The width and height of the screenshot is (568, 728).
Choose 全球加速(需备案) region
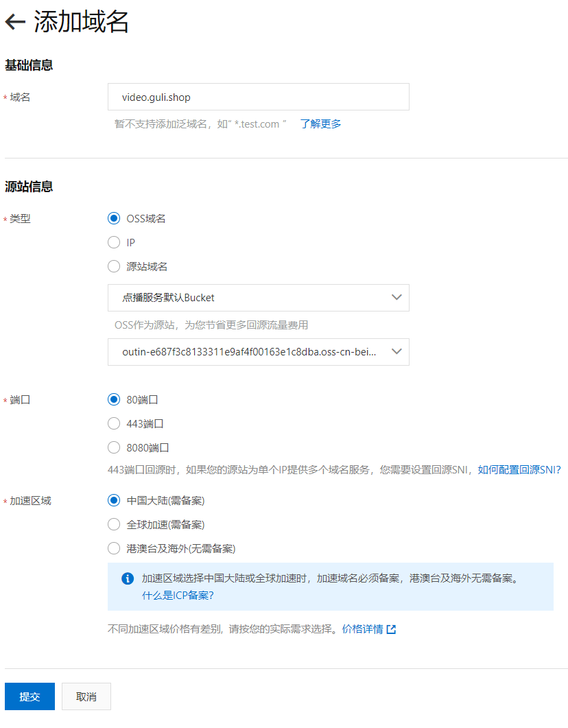114,525
